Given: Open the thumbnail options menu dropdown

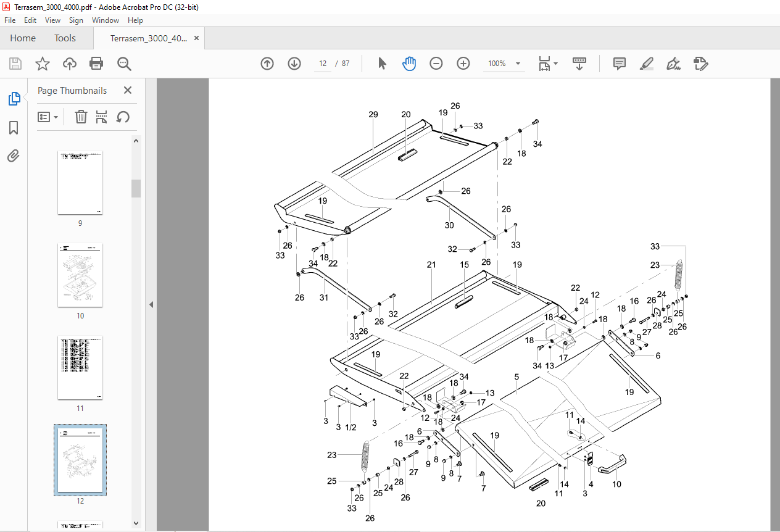Looking at the screenshot, I should [x=48, y=117].
